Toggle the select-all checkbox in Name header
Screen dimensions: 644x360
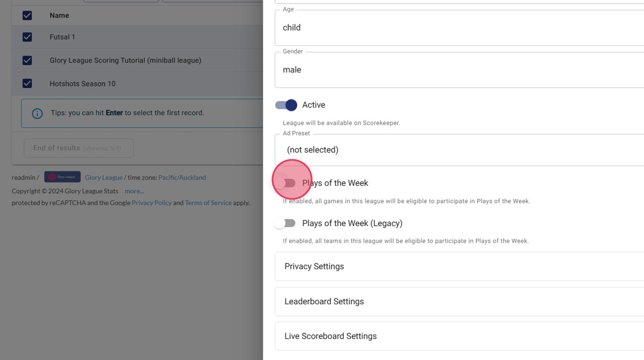tap(27, 16)
